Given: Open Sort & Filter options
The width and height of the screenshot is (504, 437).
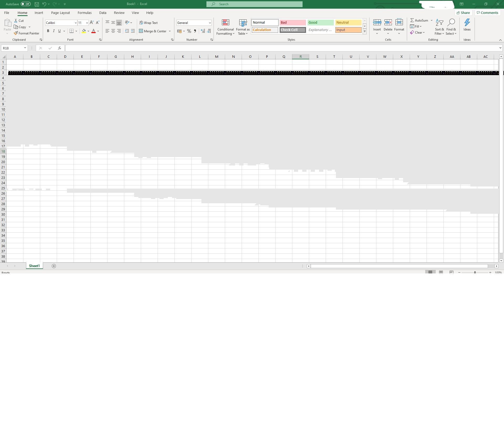Looking at the screenshot, I should tap(439, 27).
